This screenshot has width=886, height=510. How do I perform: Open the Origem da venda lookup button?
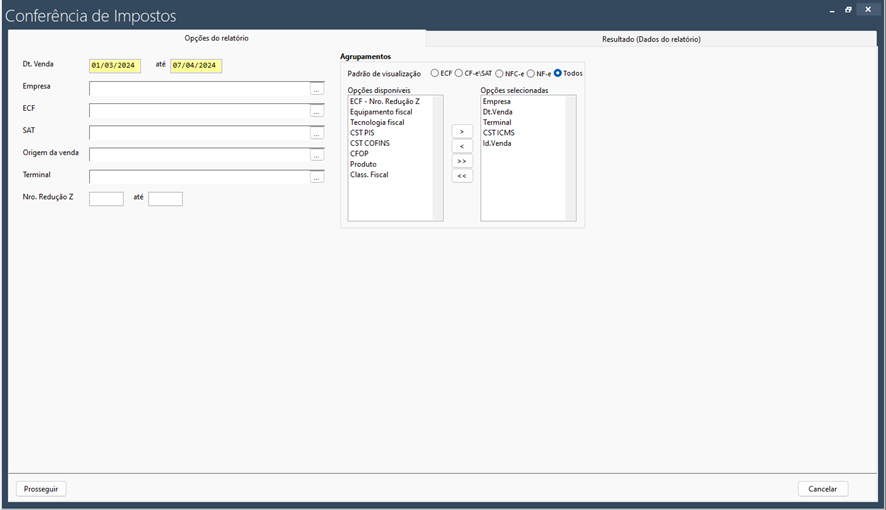317,155
